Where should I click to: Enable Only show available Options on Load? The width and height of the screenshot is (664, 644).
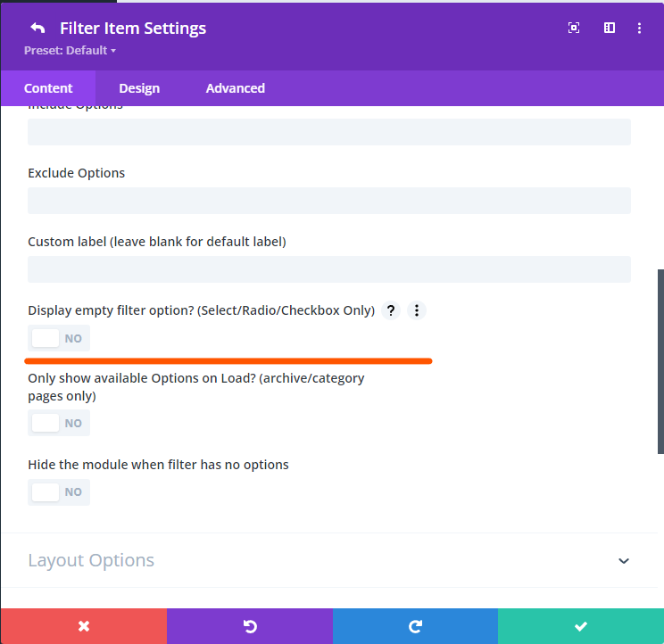(x=59, y=424)
